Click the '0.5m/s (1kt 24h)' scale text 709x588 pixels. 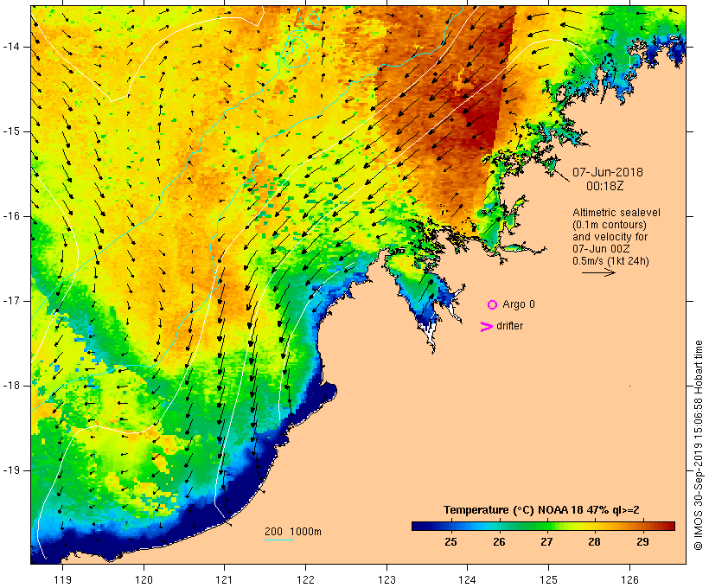(610, 261)
